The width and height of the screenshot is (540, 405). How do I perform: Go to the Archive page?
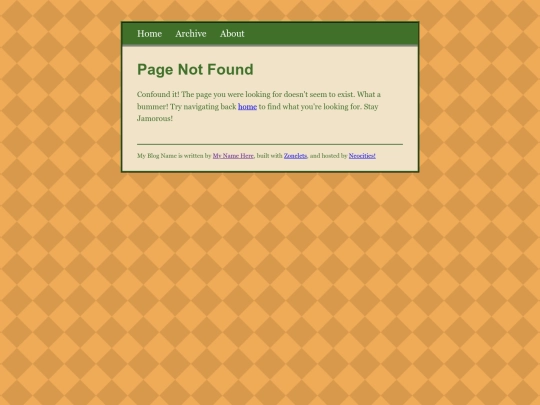click(x=191, y=34)
